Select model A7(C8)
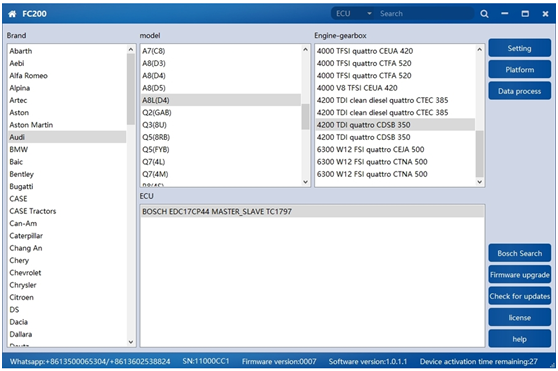The width and height of the screenshot is (558, 371). point(221,51)
